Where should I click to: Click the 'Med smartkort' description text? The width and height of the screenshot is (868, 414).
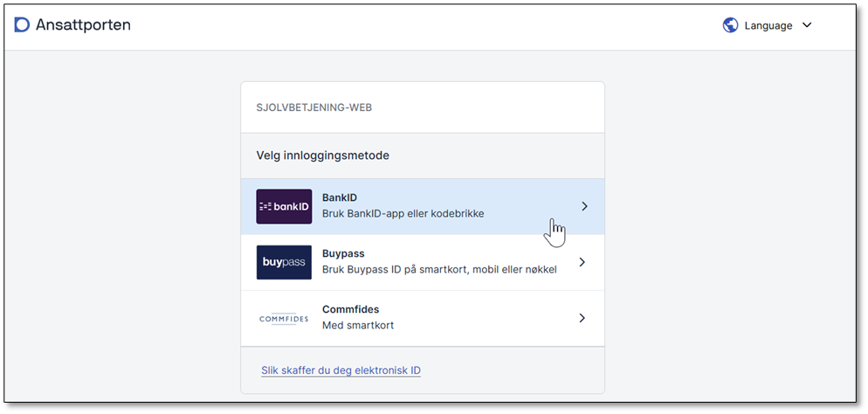(358, 326)
